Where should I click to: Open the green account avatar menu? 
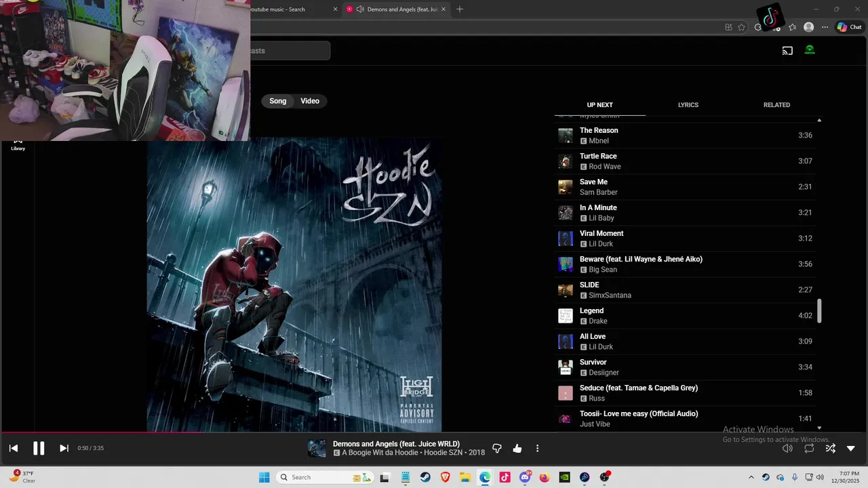[810, 50]
